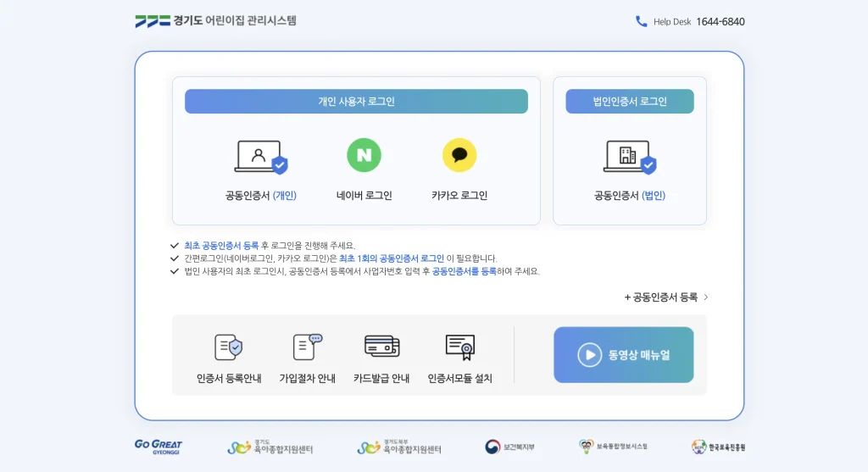Click the 인증서모듈 설치 text label
868x472 pixels.
pos(460,379)
